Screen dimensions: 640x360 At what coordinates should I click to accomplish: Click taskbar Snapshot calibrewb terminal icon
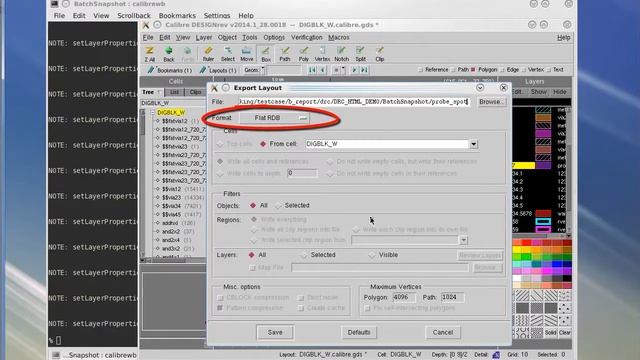[x=56, y=355]
